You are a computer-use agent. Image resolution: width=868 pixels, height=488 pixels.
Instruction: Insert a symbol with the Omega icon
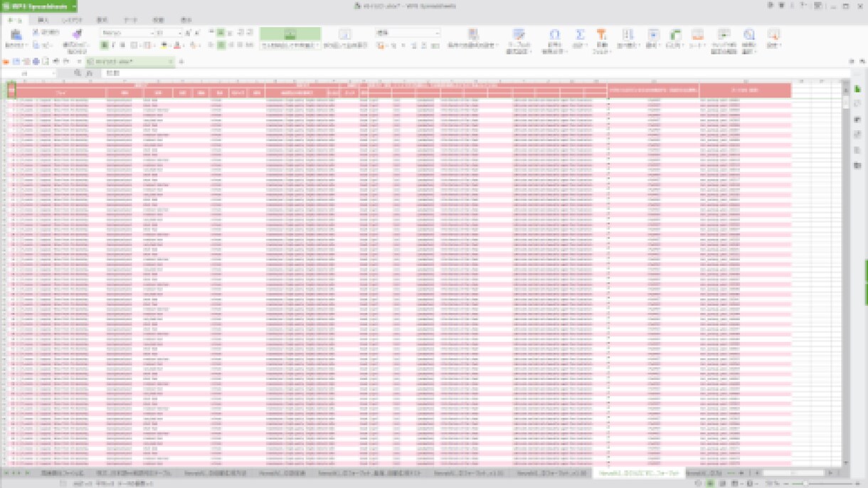pos(554,34)
